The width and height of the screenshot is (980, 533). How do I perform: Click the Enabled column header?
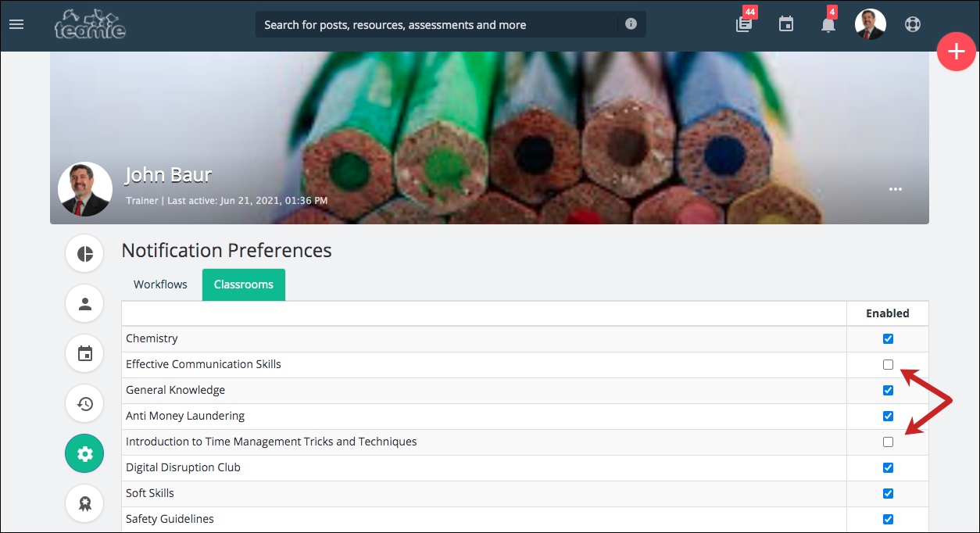tap(888, 313)
